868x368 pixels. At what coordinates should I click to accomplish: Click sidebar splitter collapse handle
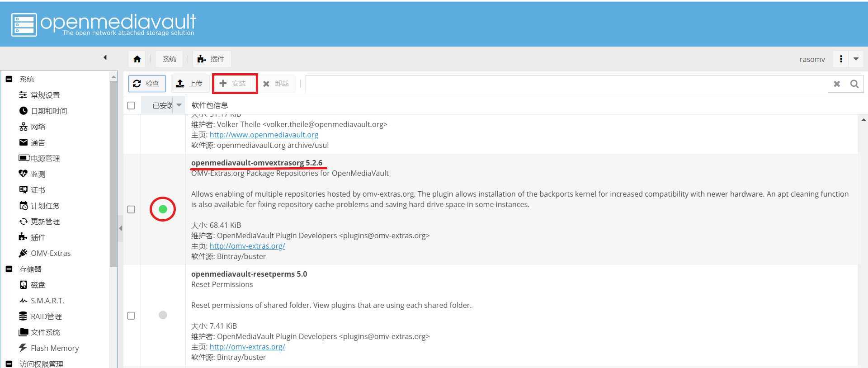point(120,228)
